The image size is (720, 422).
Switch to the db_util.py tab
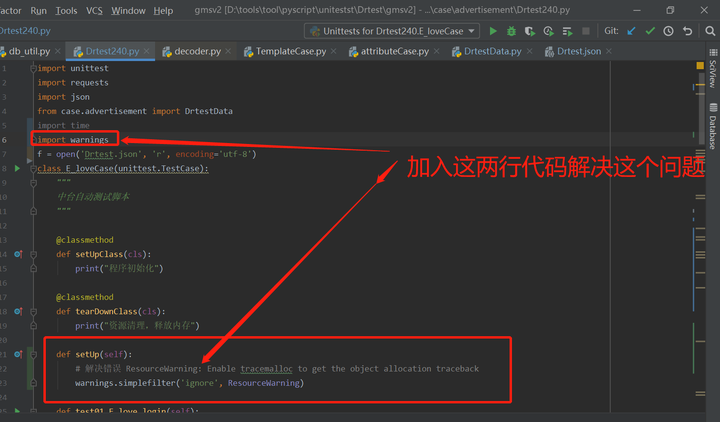pyautogui.click(x=29, y=51)
